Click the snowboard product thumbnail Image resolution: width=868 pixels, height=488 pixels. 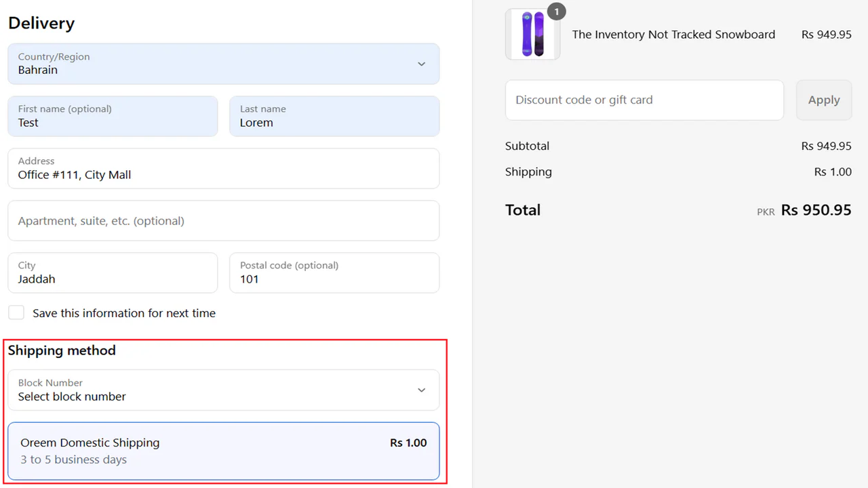(x=532, y=34)
